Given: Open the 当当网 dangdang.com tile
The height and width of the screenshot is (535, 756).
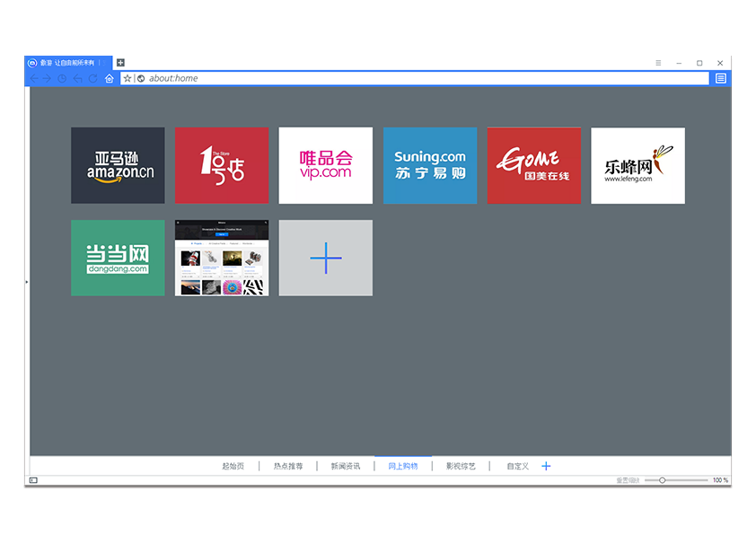Looking at the screenshot, I should point(118,258).
